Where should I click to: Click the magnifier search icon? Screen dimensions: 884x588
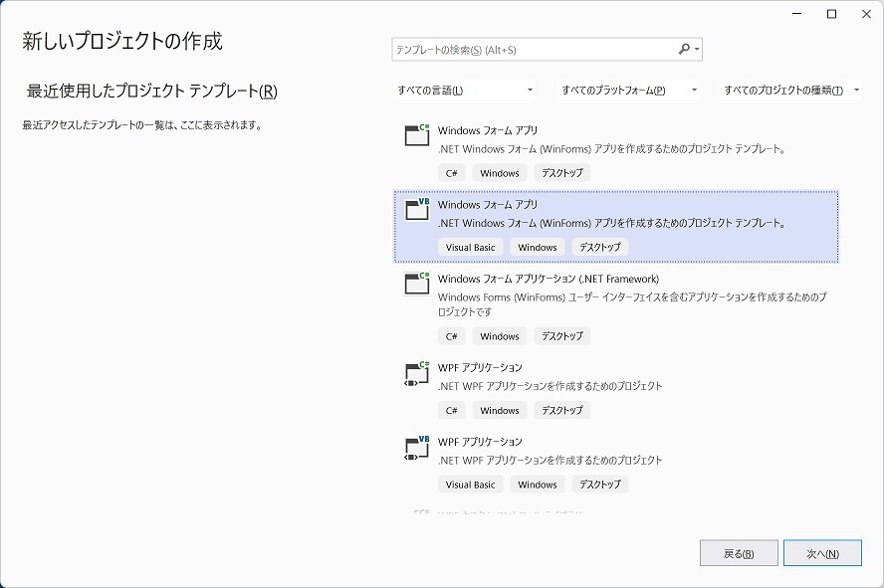coord(682,48)
